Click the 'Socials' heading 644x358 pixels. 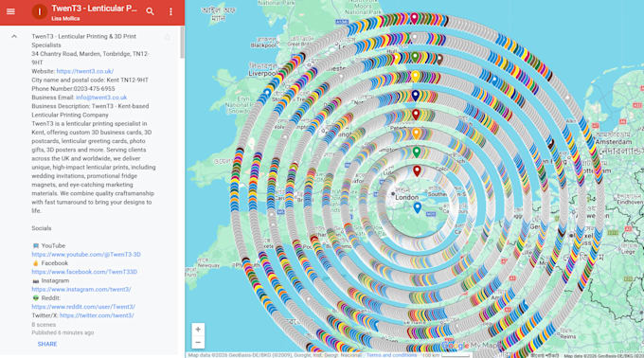tap(42, 228)
